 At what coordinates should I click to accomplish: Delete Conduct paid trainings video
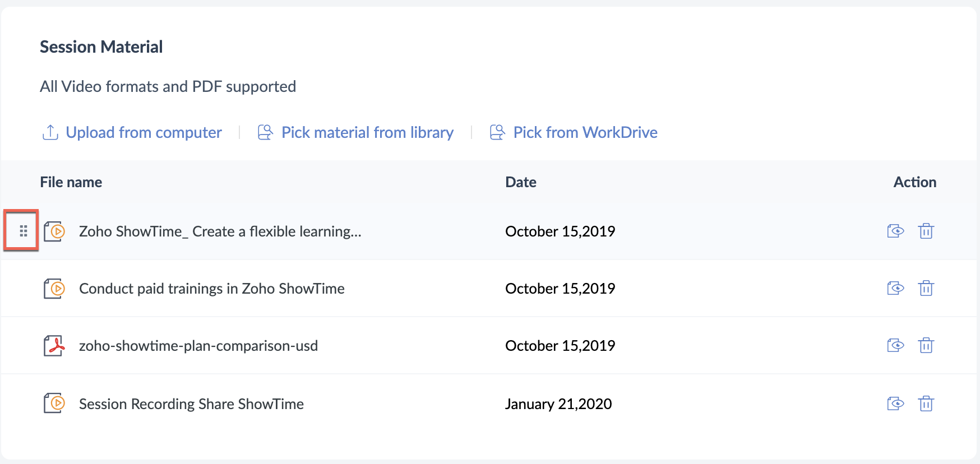926,288
